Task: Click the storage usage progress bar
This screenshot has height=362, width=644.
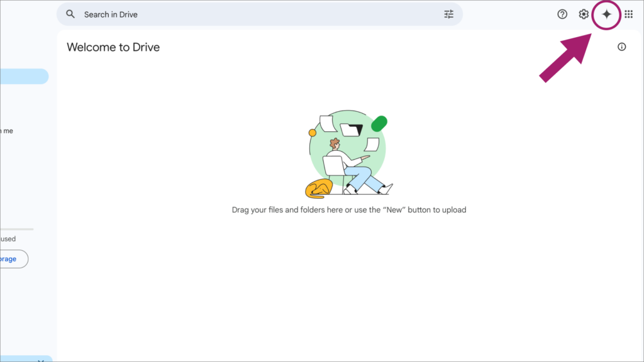Action: click(x=16, y=229)
